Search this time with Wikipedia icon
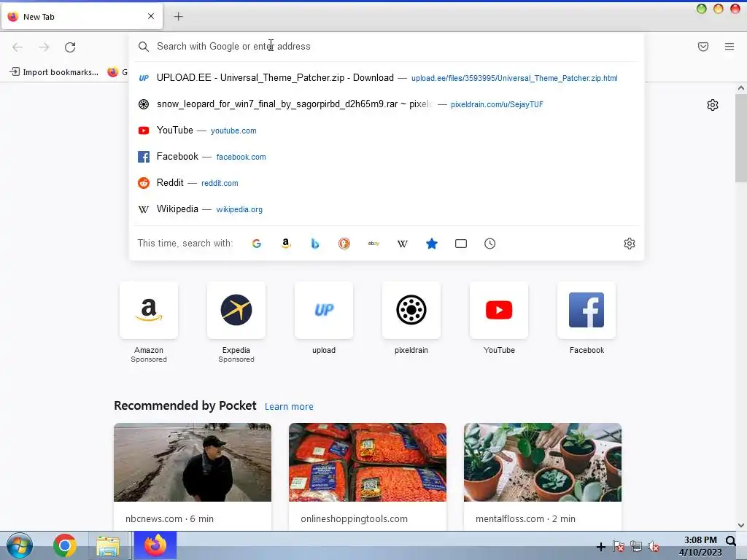This screenshot has height=560, width=747. point(403,244)
